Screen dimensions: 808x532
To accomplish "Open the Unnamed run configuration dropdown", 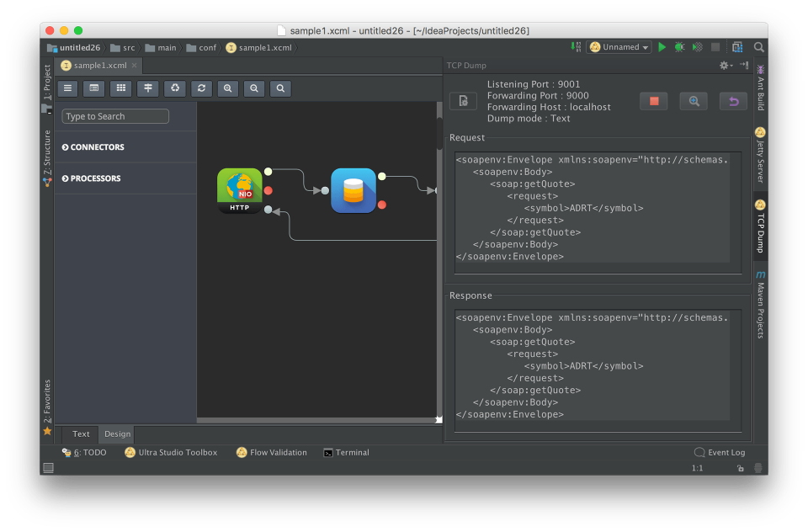I will [x=619, y=47].
